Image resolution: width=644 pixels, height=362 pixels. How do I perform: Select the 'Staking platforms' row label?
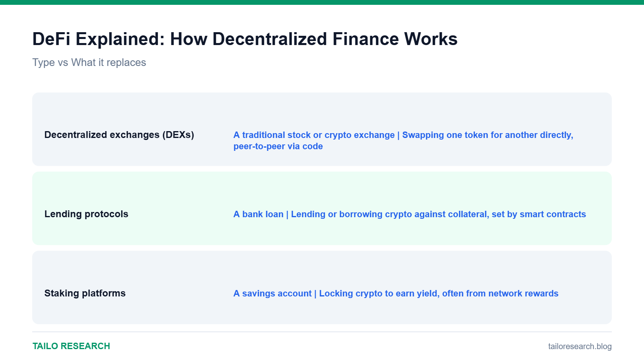(85, 293)
